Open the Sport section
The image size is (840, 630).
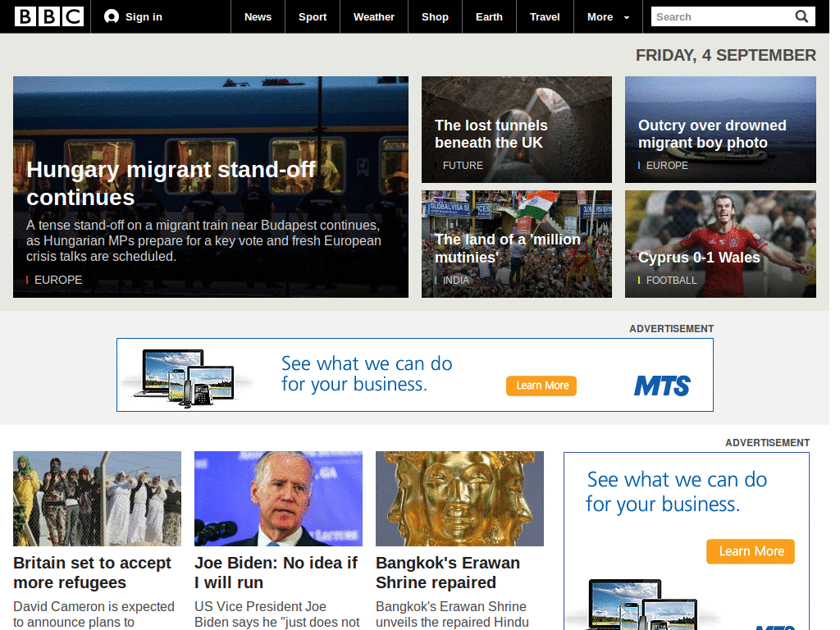pyautogui.click(x=313, y=16)
